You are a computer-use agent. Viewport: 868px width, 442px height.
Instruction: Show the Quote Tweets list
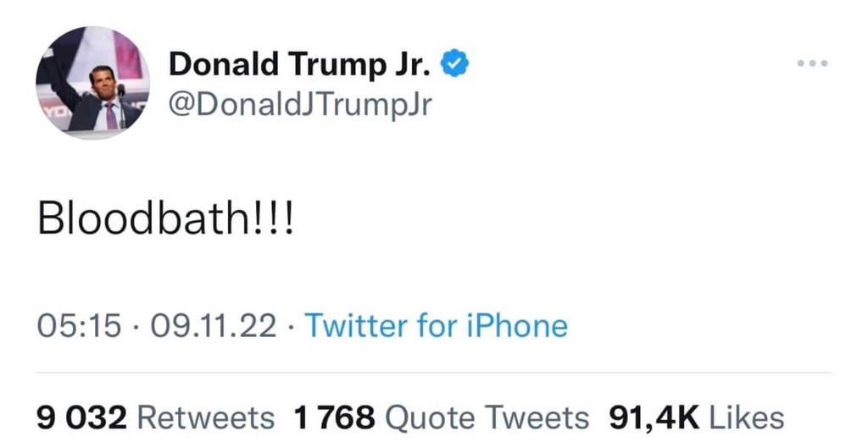click(x=487, y=417)
